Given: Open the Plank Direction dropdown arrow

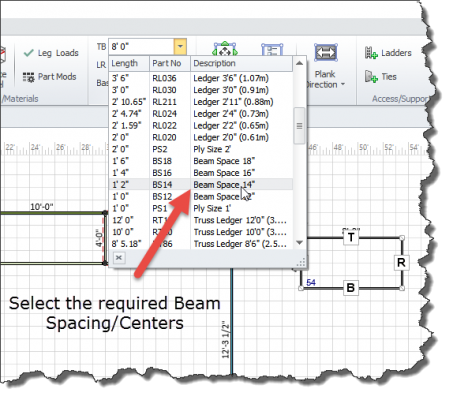Looking at the screenshot, I should click(343, 85).
